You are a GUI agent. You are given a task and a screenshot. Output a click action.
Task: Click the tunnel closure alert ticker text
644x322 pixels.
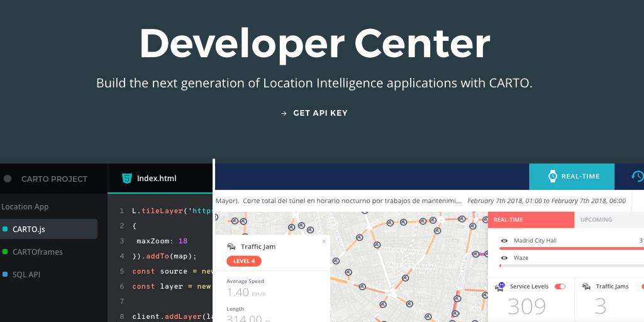pos(338,201)
